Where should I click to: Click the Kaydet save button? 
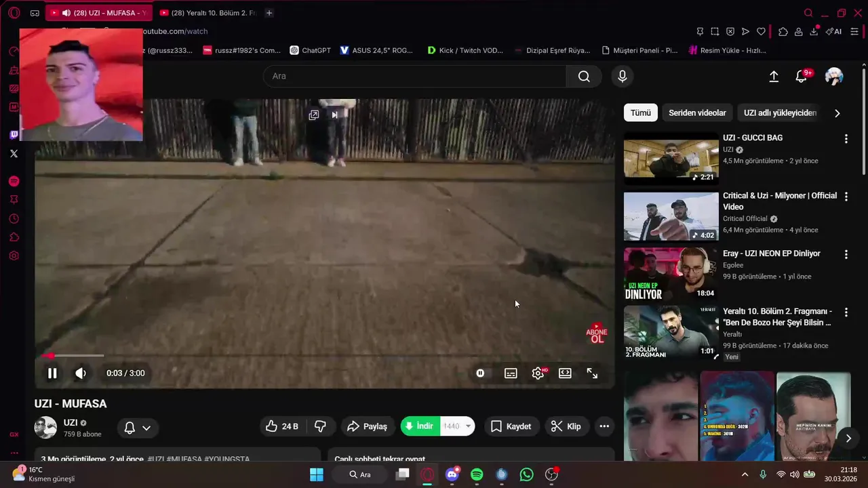(x=511, y=426)
